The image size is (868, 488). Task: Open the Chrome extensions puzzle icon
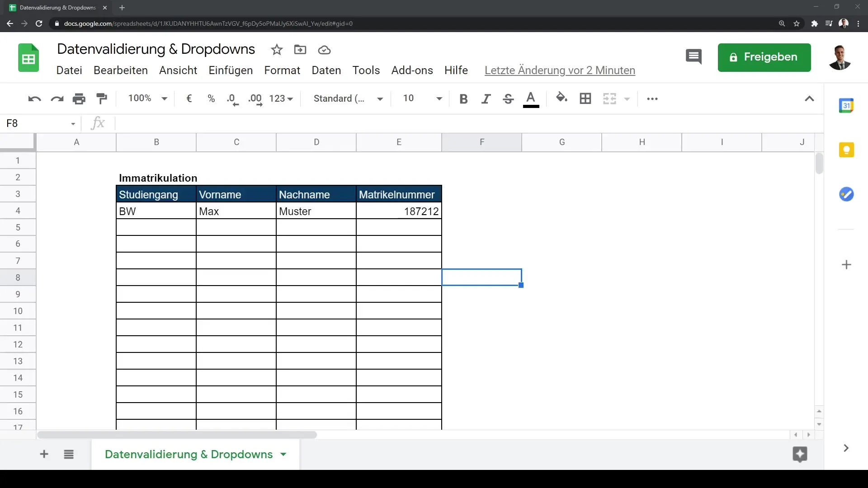pos(814,23)
